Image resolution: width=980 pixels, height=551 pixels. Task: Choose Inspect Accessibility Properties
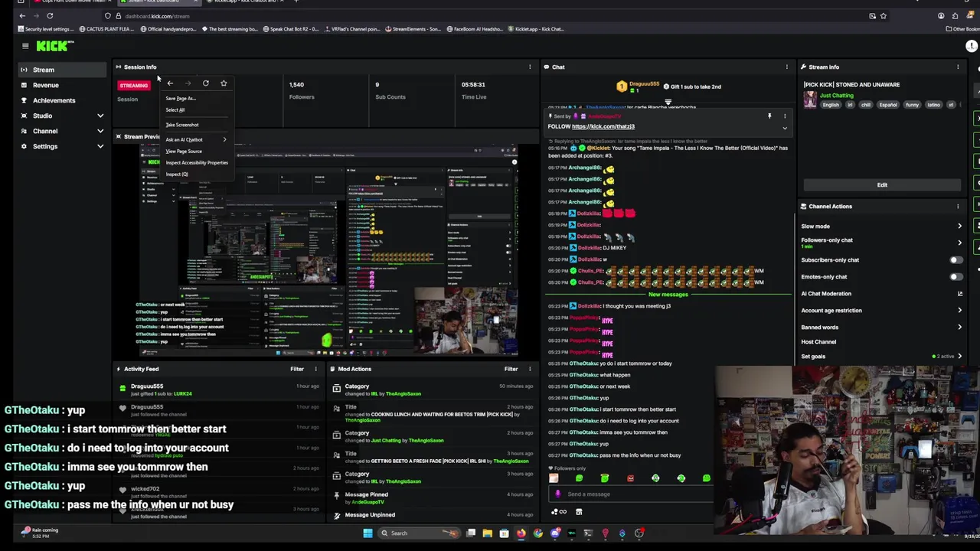[196, 162]
